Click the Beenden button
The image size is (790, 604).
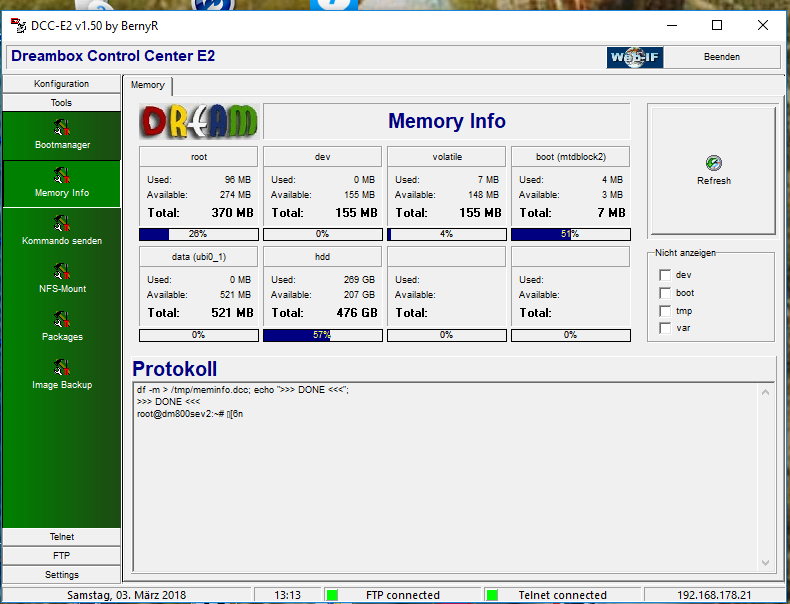(x=721, y=57)
